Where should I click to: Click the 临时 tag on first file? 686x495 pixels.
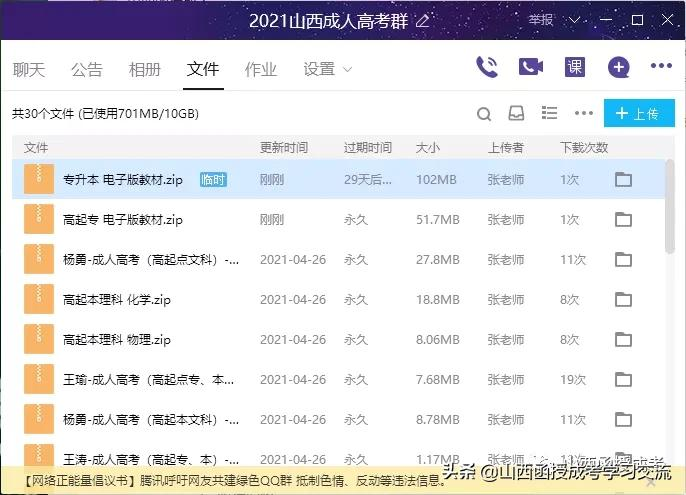coord(213,179)
